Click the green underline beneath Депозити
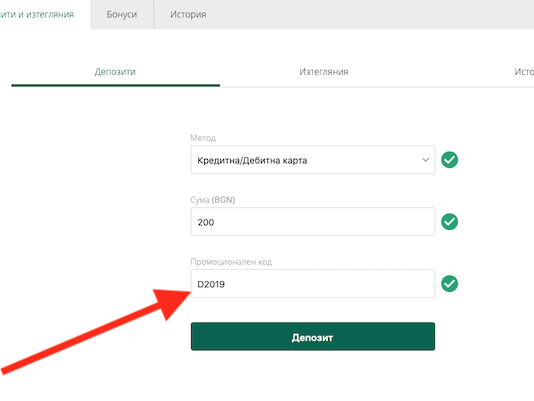This screenshot has height=401, width=534. pyautogui.click(x=115, y=85)
